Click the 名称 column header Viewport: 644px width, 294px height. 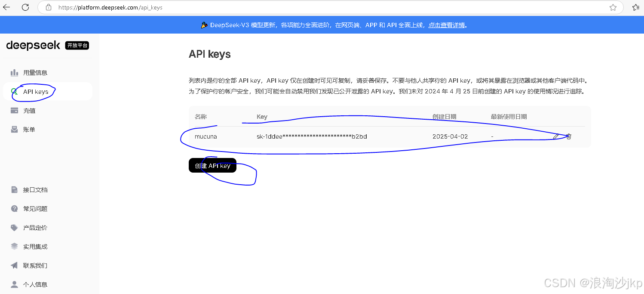[x=201, y=117]
